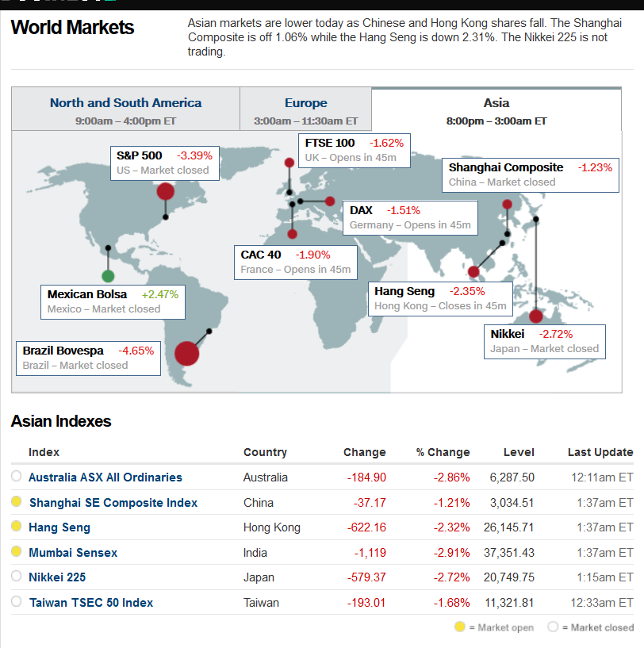Click Shanghai SE Composite yellow open dot
This screenshot has width=644, height=648.
[16, 501]
